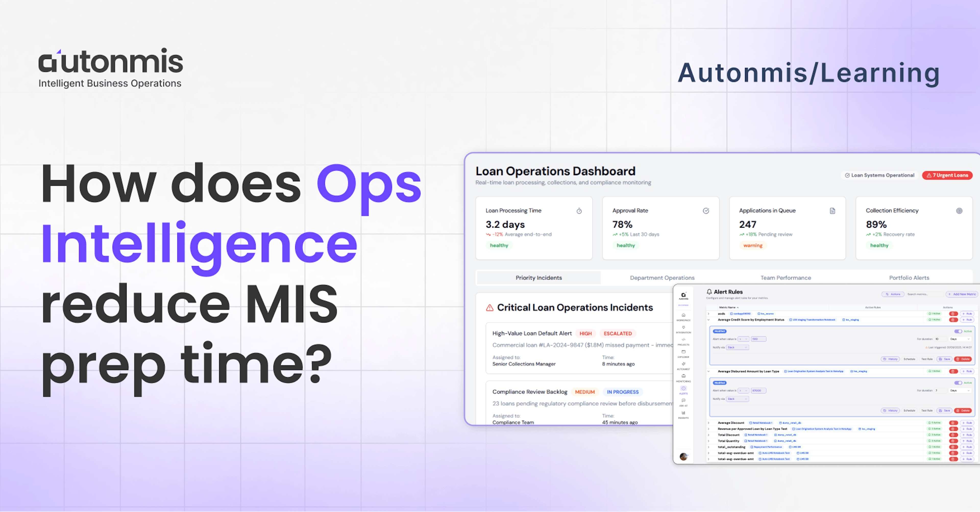Image resolution: width=980 pixels, height=512 pixels.
Task: Expand the Average Discount metric row
Action: click(x=708, y=423)
